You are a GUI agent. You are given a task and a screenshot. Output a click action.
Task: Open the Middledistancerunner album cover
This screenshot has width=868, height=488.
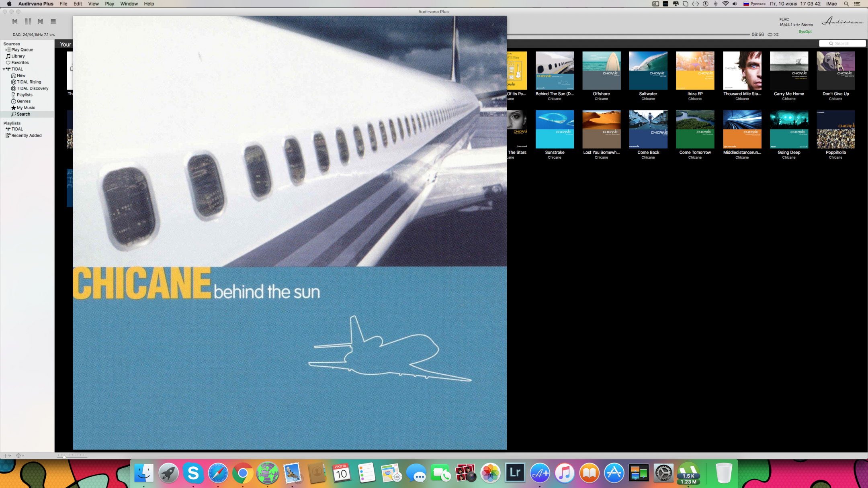[x=742, y=129]
